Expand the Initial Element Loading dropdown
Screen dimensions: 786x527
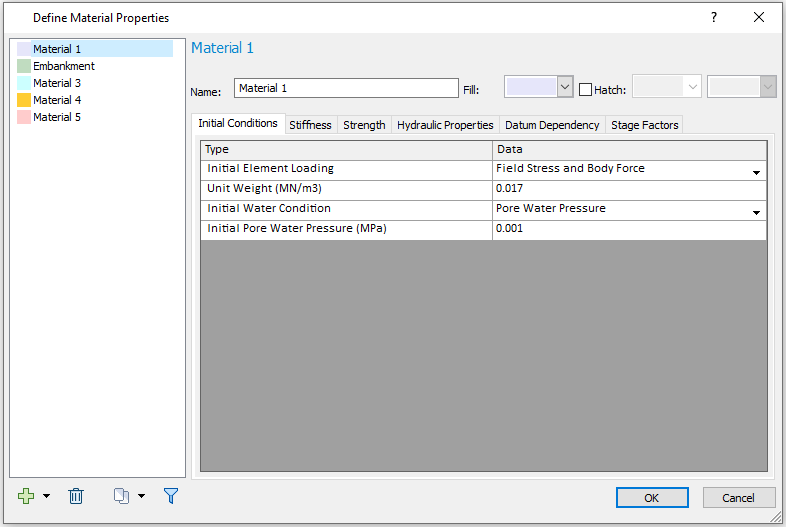[x=756, y=172]
